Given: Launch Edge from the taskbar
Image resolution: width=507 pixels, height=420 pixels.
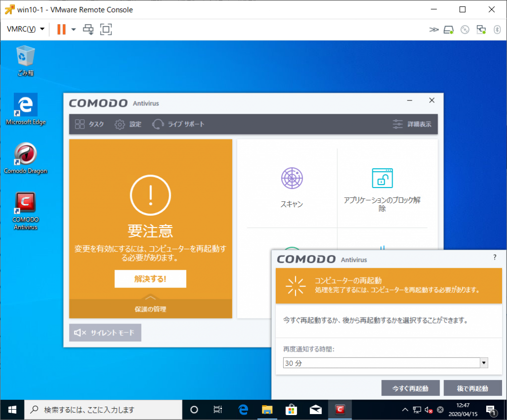Looking at the screenshot, I should [243, 410].
